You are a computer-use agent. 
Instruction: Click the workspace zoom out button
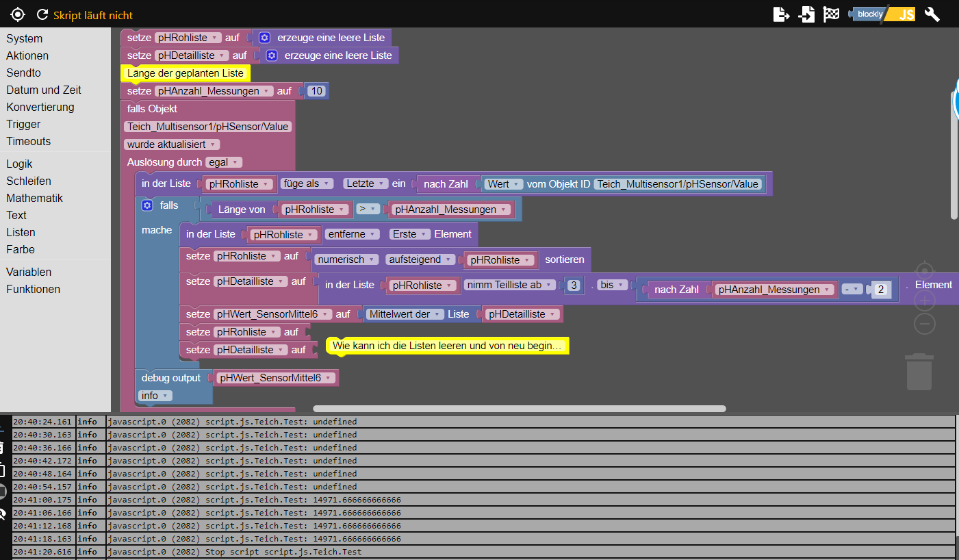[925, 324]
